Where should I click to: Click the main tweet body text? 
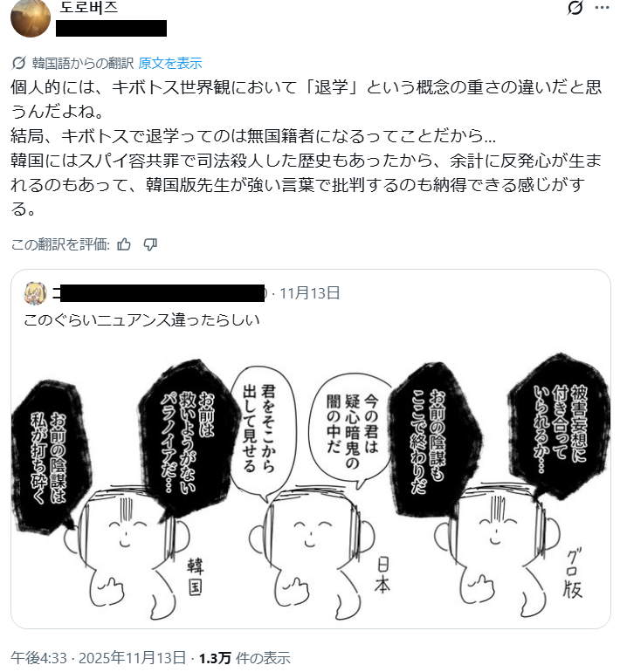307,148
